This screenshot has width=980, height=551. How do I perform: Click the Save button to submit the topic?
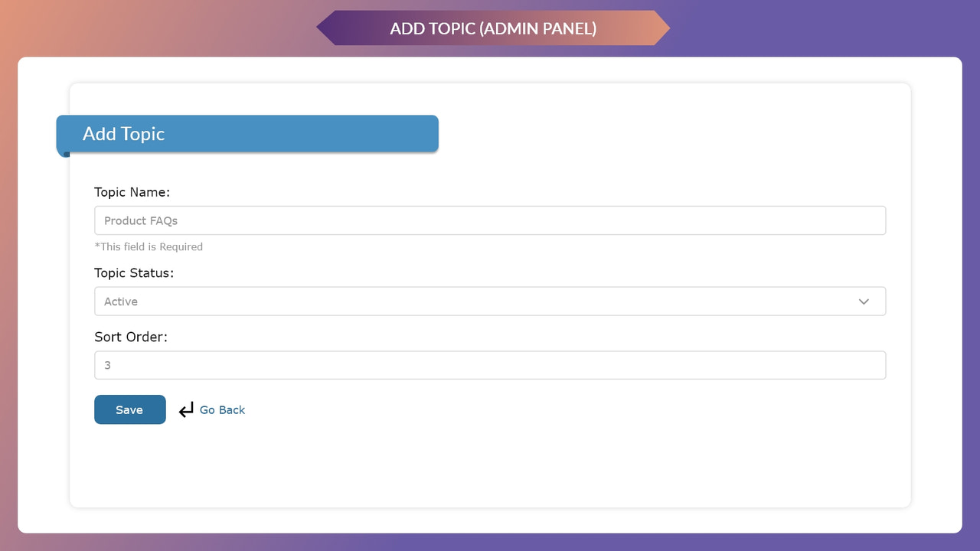point(129,409)
